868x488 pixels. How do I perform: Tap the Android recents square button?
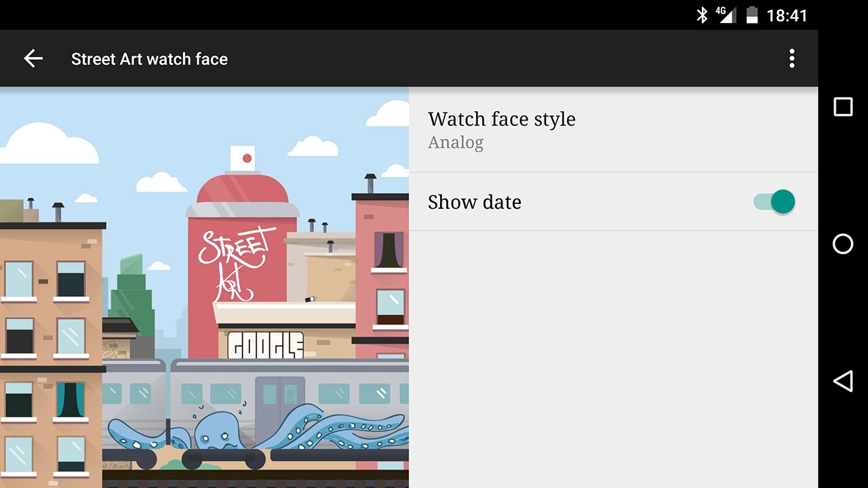[x=843, y=107]
